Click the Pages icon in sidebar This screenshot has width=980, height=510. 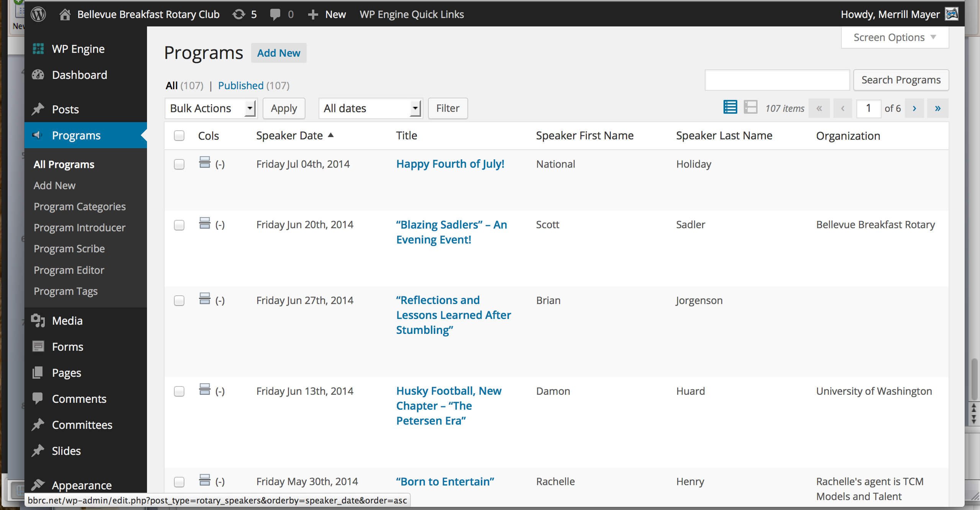[38, 373]
